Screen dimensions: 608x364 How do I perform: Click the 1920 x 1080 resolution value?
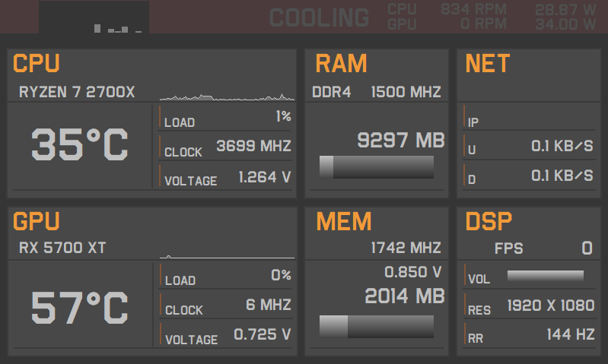click(550, 305)
